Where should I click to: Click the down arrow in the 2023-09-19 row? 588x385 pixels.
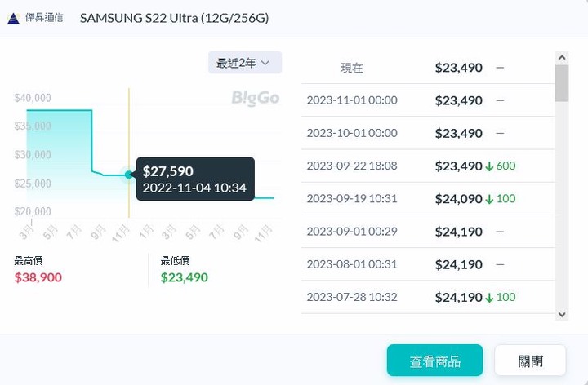489,199
